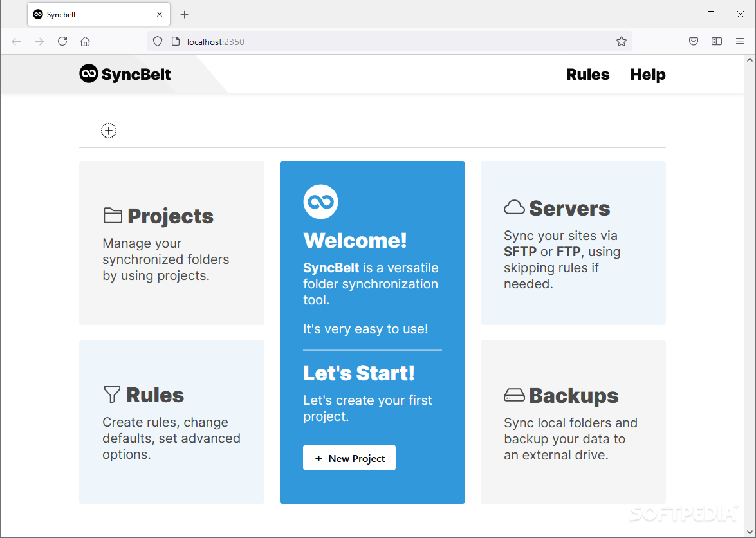
Task: Click the page info icon in address bar
Action: pyautogui.click(x=176, y=41)
